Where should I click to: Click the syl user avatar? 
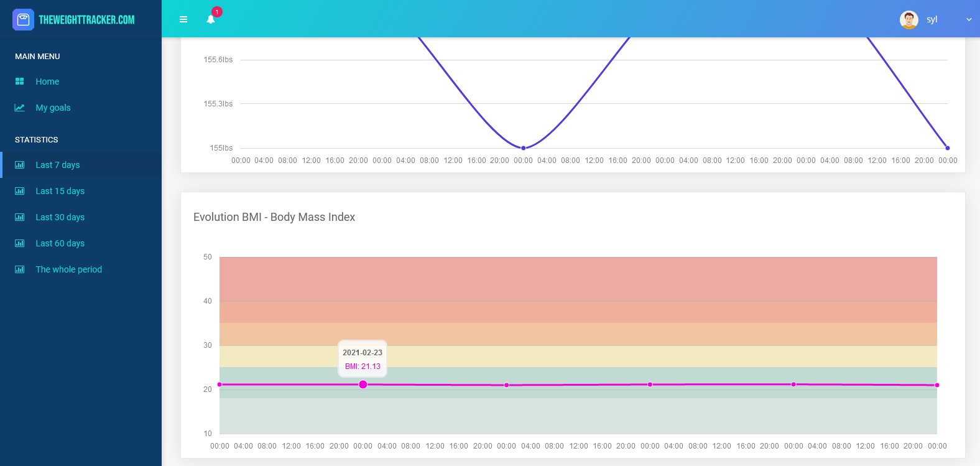coord(909,20)
